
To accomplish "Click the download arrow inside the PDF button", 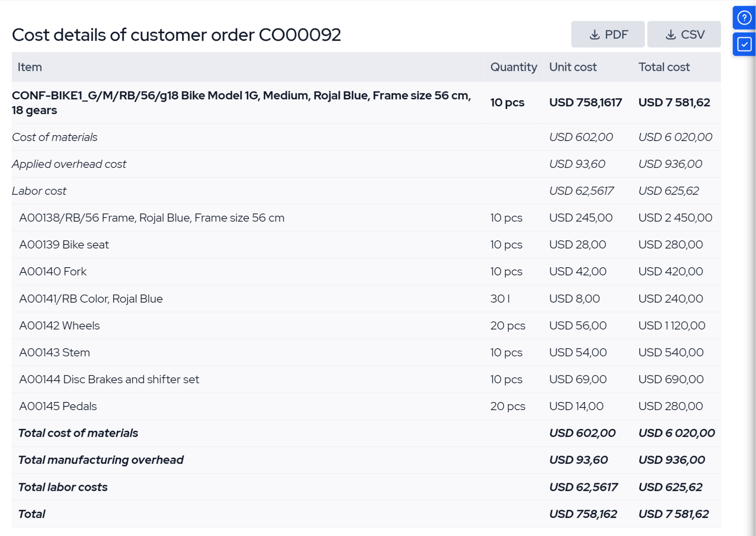I will click(594, 34).
